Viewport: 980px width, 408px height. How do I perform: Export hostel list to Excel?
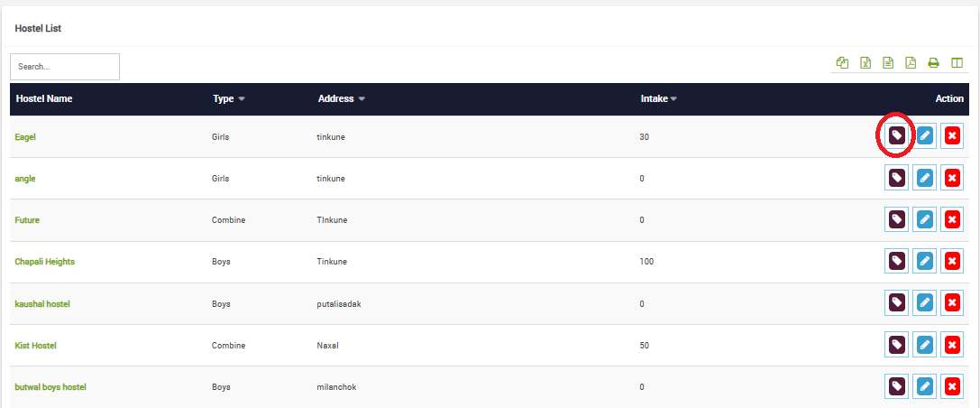tap(866, 63)
